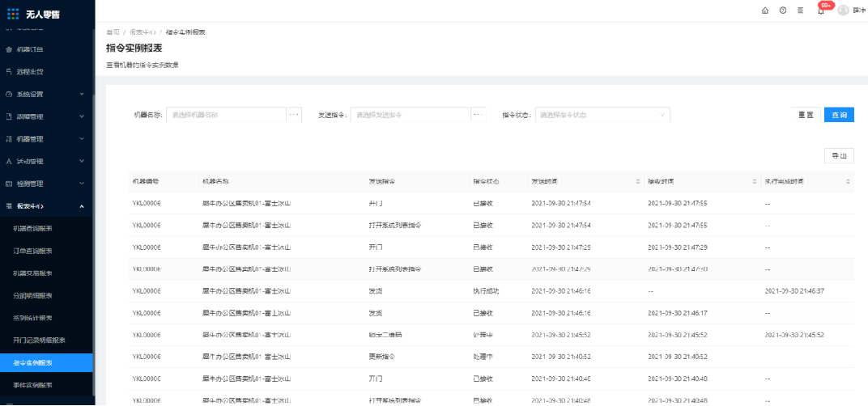This screenshot has height=406, width=868.
Task: Click the 故障管理 sidebar icon
Action: tap(8, 116)
